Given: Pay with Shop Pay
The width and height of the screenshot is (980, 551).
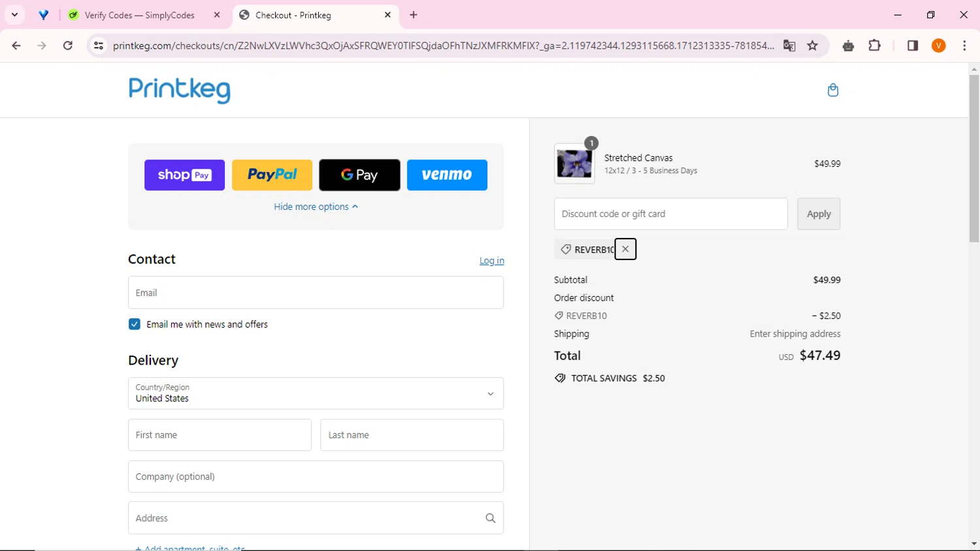Looking at the screenshot, I should (x=184, y=175).
